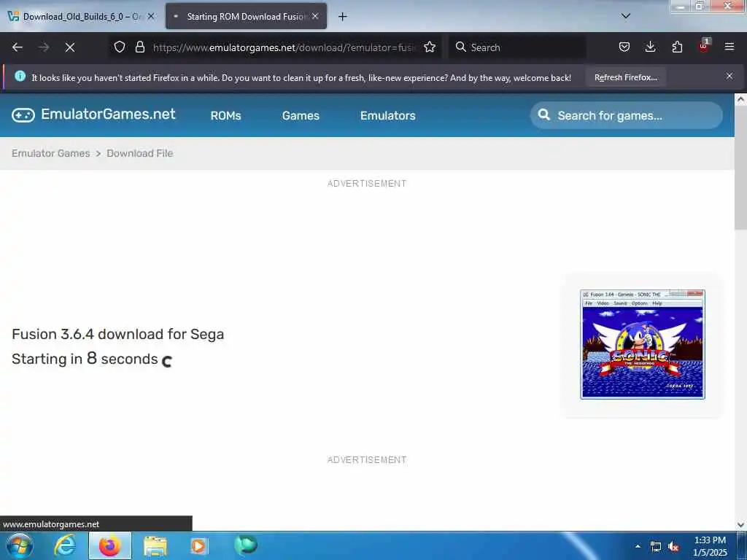Open the Firefox downloads panel
This screenshot has width=747, height=560.
pos(650,47)
